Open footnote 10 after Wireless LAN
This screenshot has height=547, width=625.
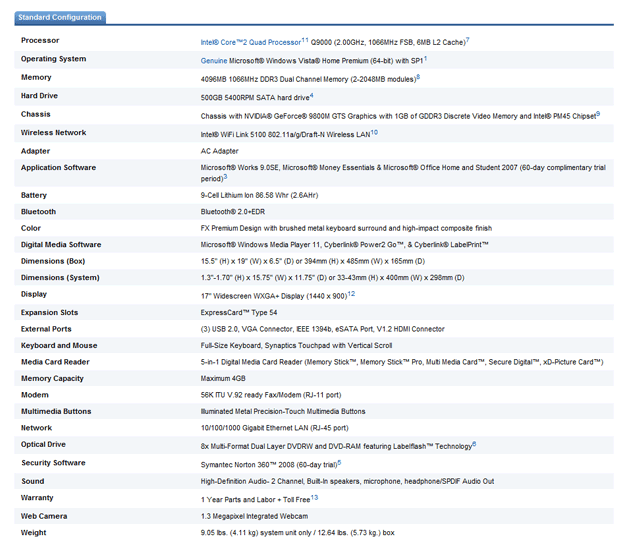pos(374,132)
